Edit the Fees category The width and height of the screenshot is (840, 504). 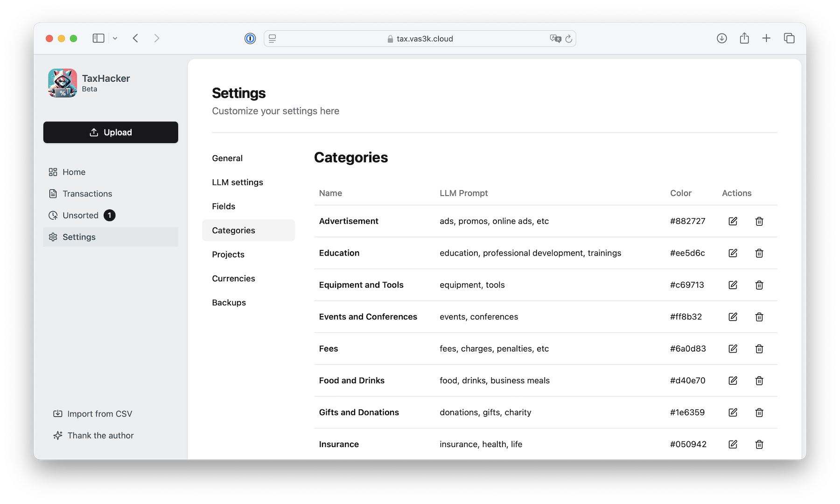point(733,349)
